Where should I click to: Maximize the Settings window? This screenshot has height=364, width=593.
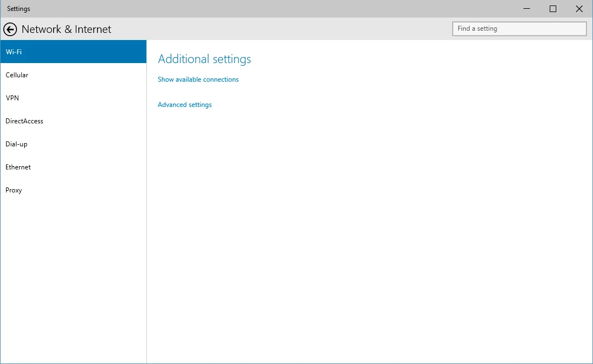553,9
